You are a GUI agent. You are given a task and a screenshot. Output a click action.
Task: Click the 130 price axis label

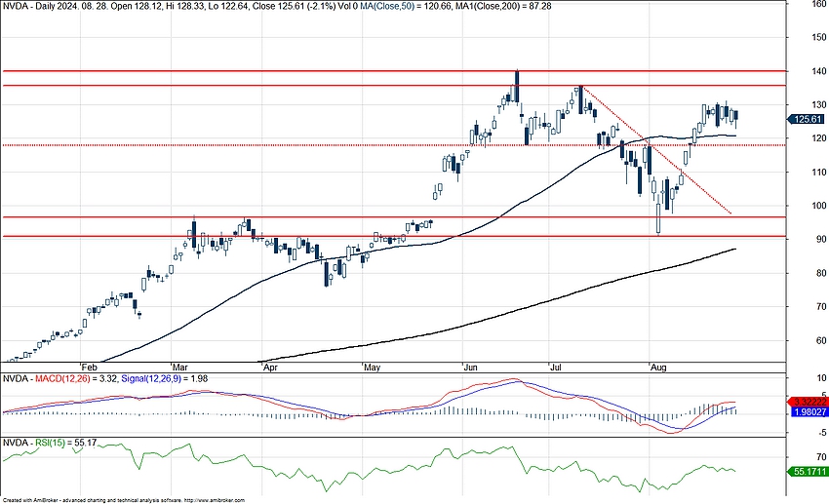820,104
